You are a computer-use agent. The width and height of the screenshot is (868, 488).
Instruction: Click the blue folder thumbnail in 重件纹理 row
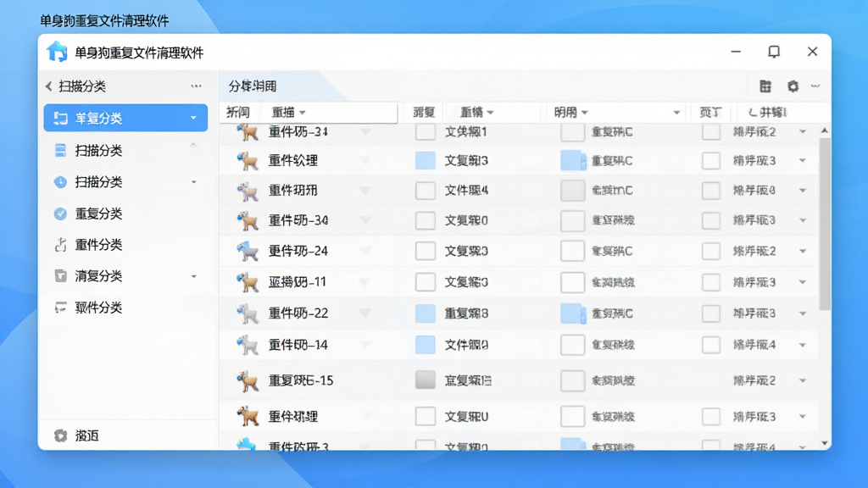(x=573, y=160)
